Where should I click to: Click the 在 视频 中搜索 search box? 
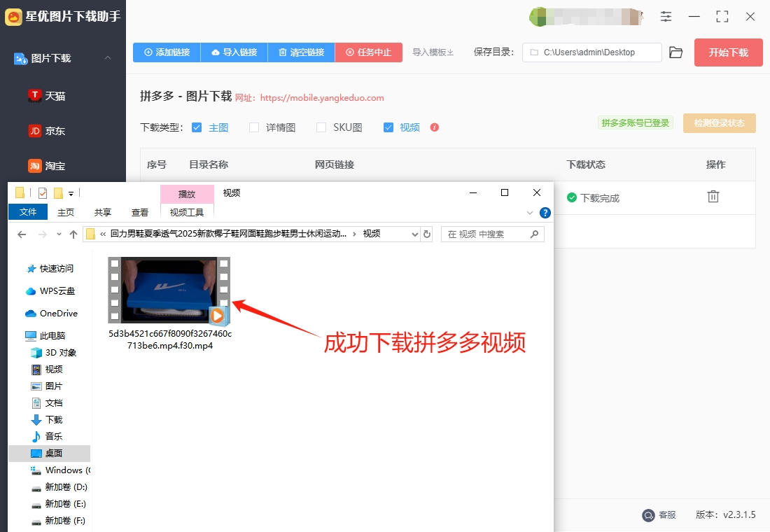pyautogui.click(x=493, y=234)
